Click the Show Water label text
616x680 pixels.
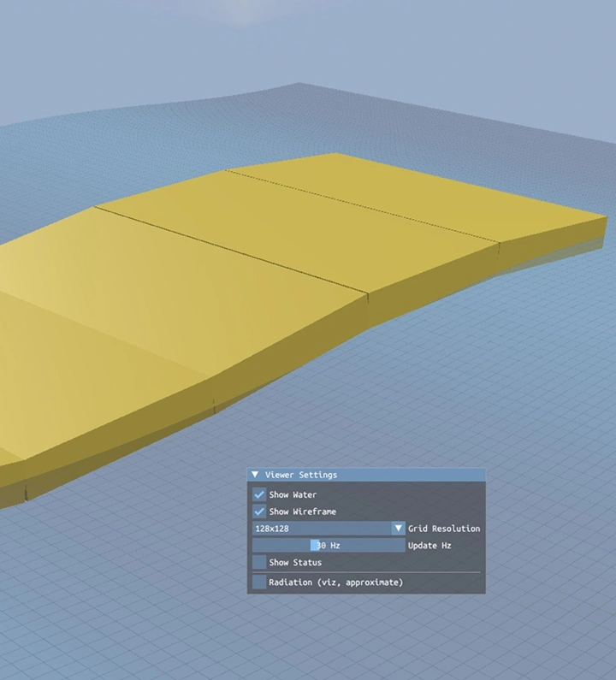pyautogui.click(x=293, y=494)
